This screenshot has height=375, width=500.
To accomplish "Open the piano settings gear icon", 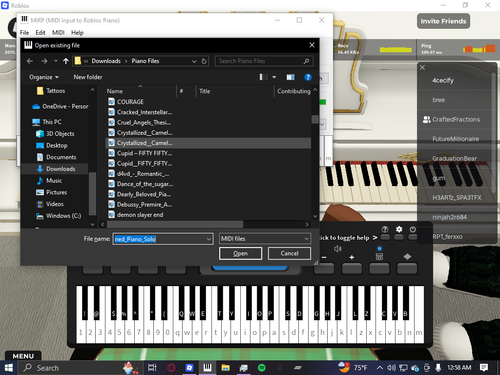I will 399,229.
